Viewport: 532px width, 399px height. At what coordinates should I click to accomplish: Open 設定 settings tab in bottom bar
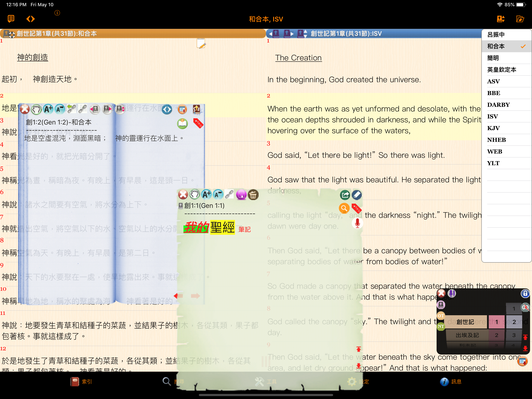(358, 381)
